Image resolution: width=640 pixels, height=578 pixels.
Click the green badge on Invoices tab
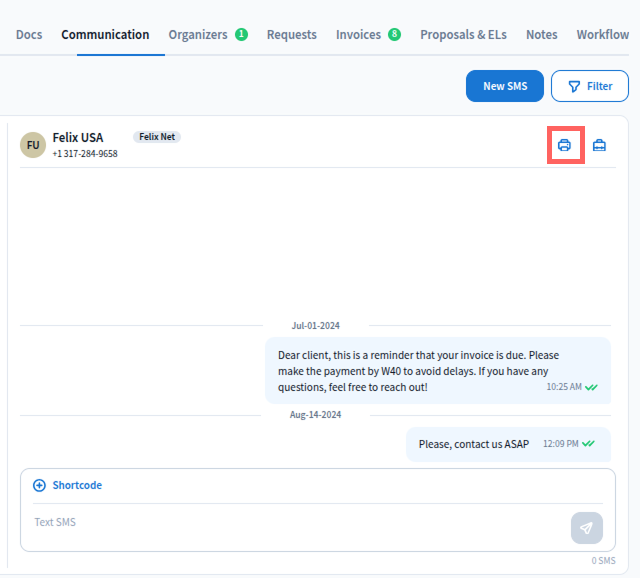click(394, 34)
